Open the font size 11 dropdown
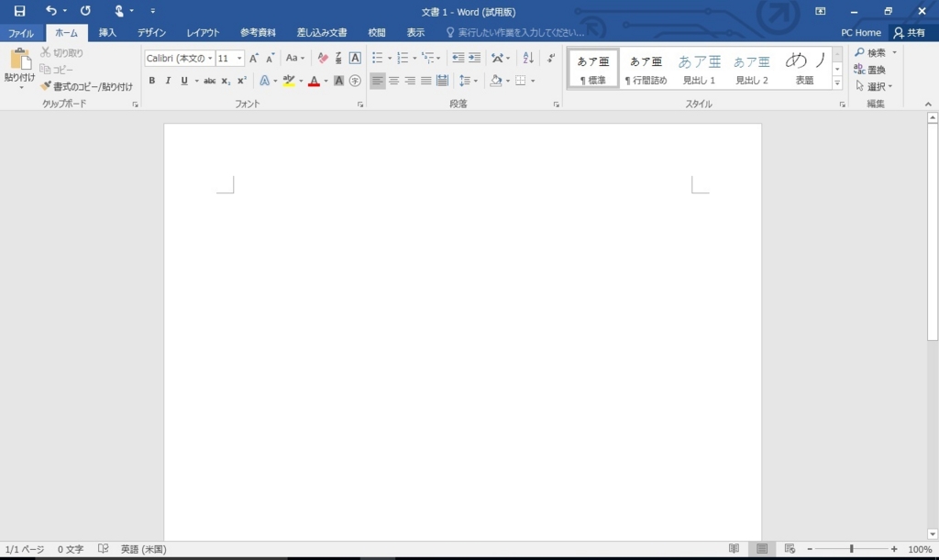The height and width of the screenshot is (560, 939). click(x=239, y=58)
